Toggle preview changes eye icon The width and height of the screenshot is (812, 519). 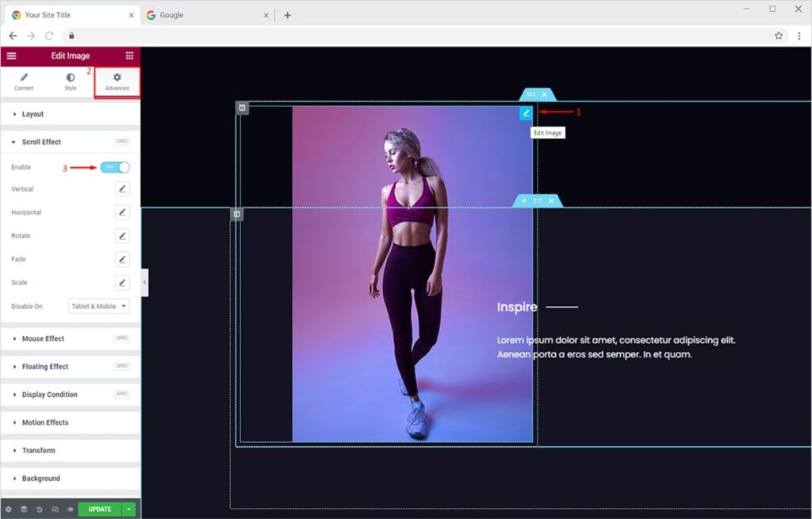[71, 509]
